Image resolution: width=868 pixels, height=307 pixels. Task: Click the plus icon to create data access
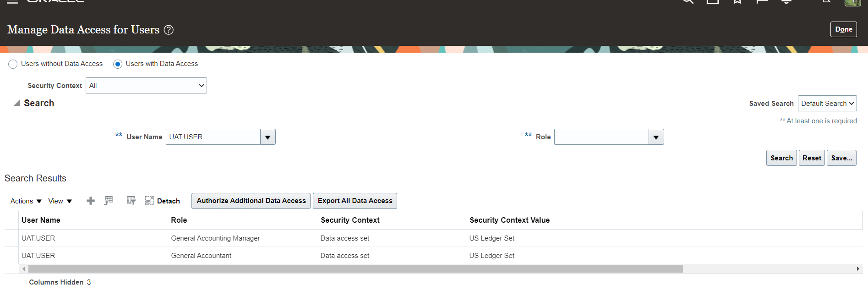pyautogui.click(x=91, y=201)
